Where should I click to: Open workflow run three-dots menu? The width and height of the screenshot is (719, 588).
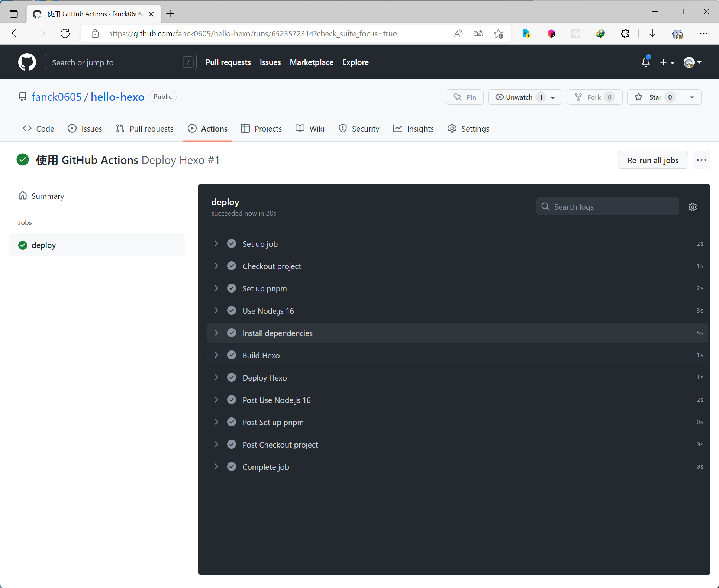click(x=702, y=160)
